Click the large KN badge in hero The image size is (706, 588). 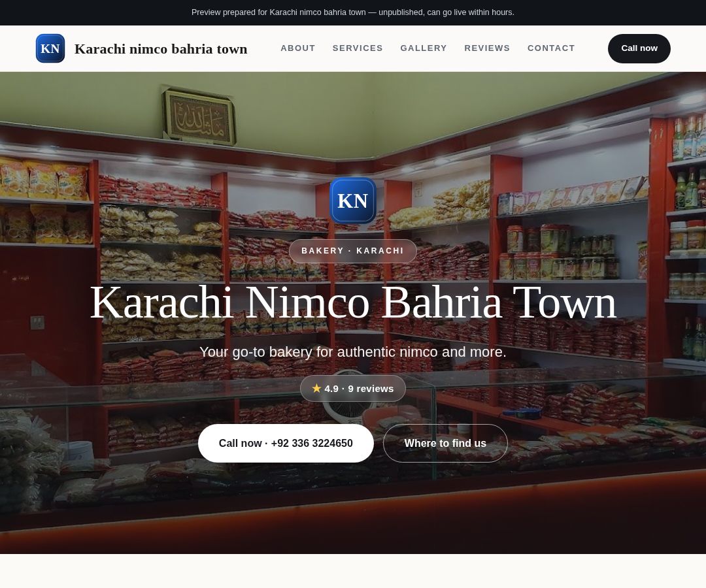pos(353,201)
